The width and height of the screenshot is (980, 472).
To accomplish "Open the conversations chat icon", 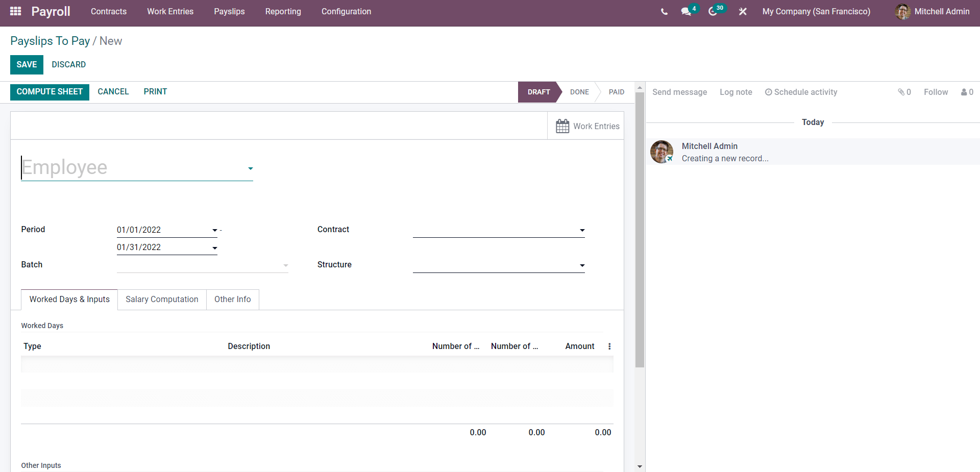I will point(686,12).
